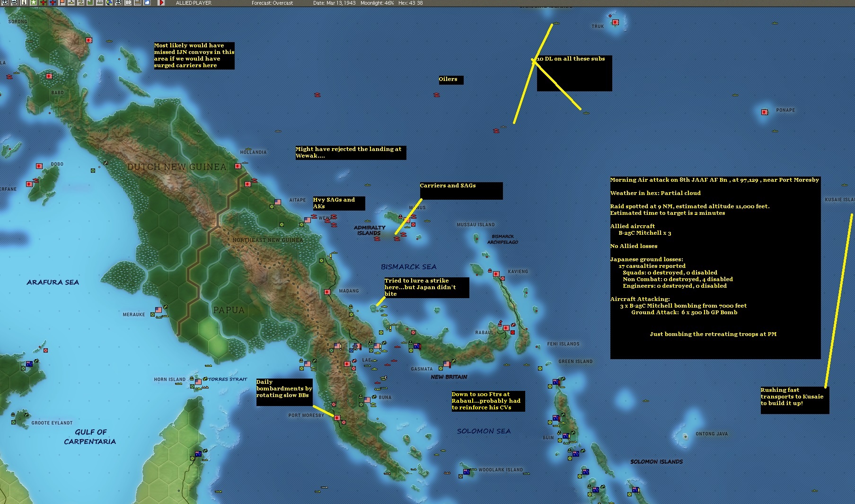Click the SOLOMON ISLANDS map label
Viewport: 855px width, 504px height.
(656, 462)
